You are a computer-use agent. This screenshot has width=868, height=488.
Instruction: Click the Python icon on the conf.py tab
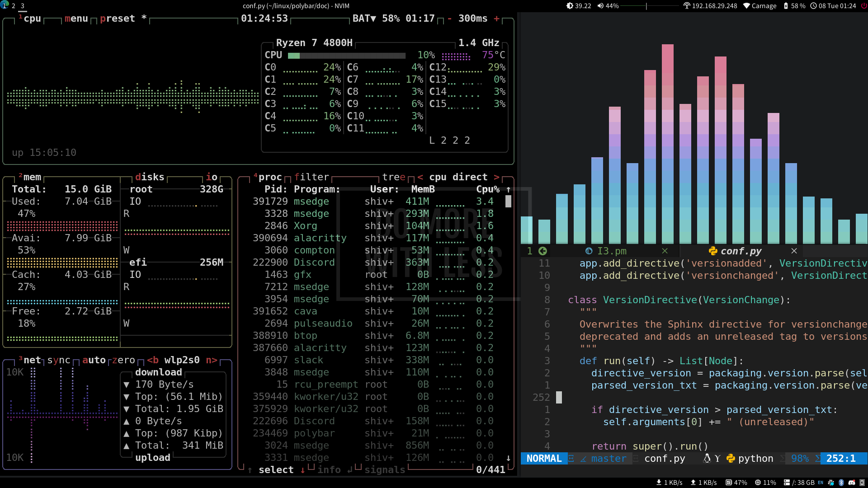(x=713, y=251)
